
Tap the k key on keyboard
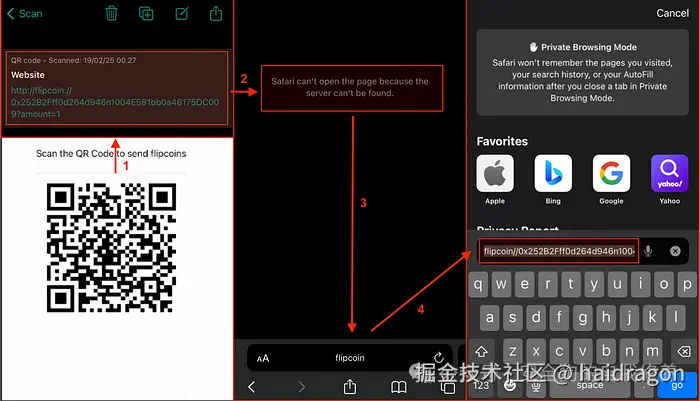click(652, 317)
